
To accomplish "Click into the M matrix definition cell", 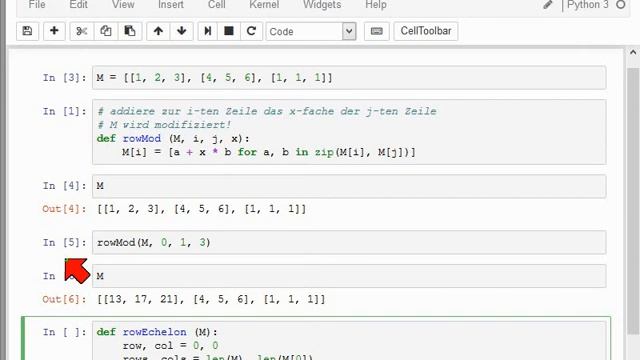I will 349,78.
